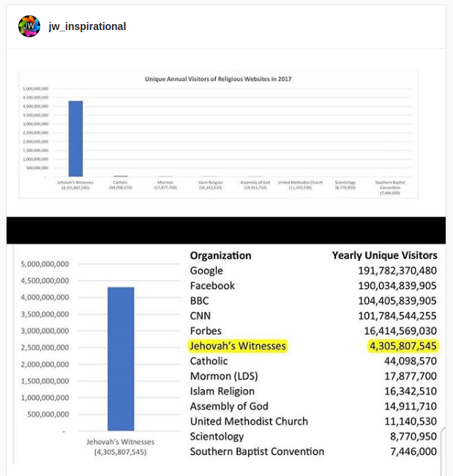Click the black divider band between charts
The height and width of the screenshot is (476, 453).
tap(226, 230)
